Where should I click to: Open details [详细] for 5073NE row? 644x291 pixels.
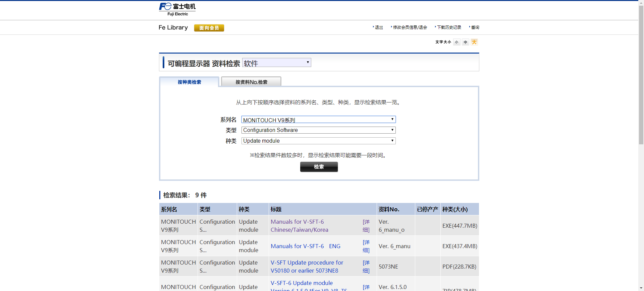tap(366, 267)
